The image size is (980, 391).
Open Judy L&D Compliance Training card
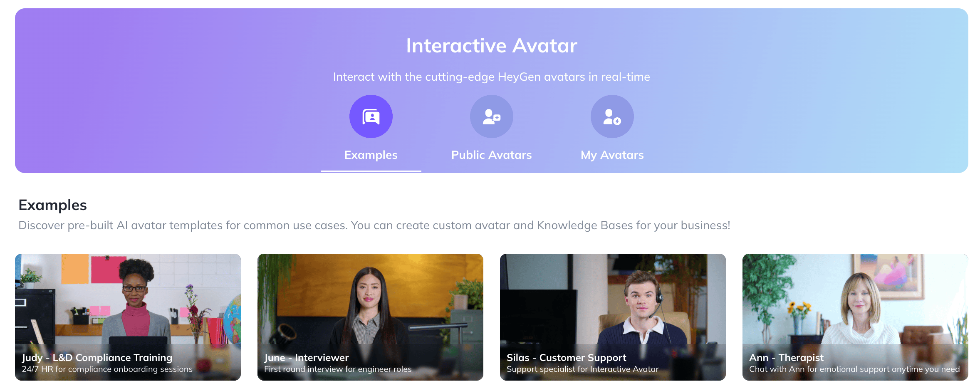click(x=128, y=317)
